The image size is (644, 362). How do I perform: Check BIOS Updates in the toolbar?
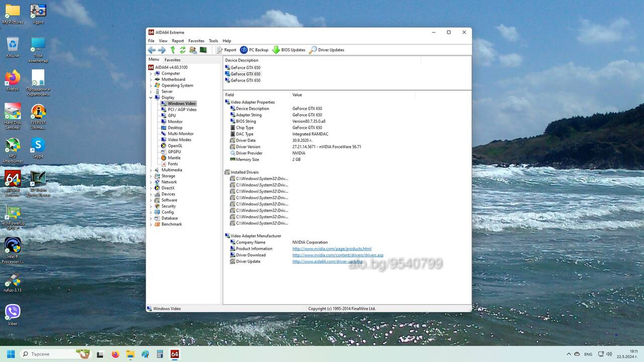(x=289, y=50)
